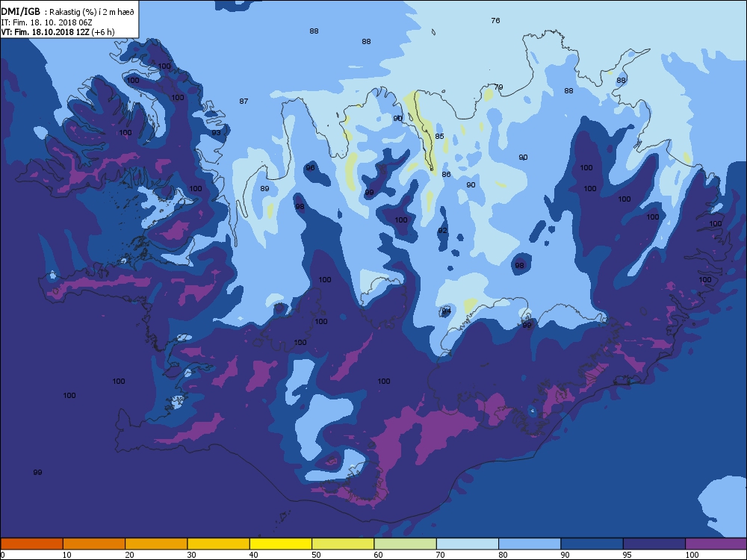Click the dark blue 90–95 legend swatch

(x=592, y=544)
